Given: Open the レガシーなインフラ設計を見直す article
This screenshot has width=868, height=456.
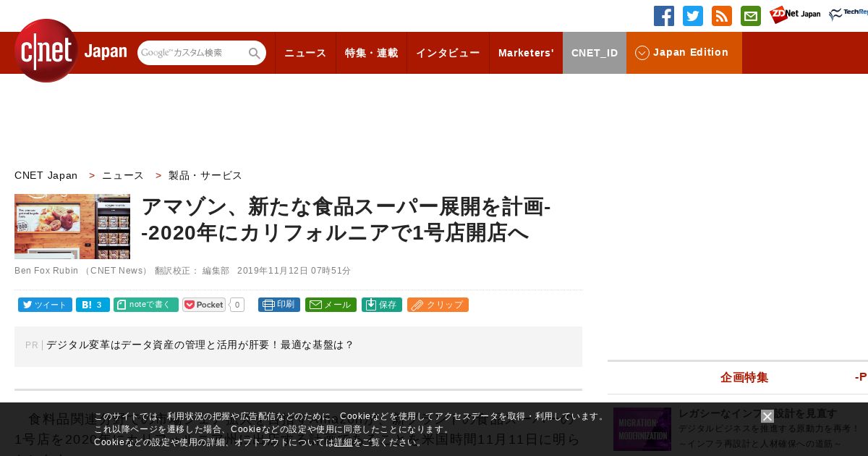Looking at the screenshot, I should 757,413.
